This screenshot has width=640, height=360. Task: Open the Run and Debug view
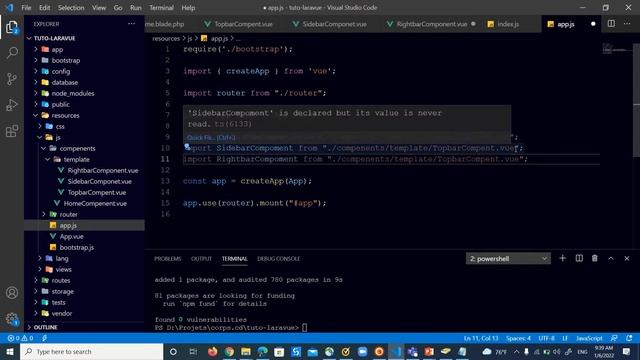pos(12,105)
